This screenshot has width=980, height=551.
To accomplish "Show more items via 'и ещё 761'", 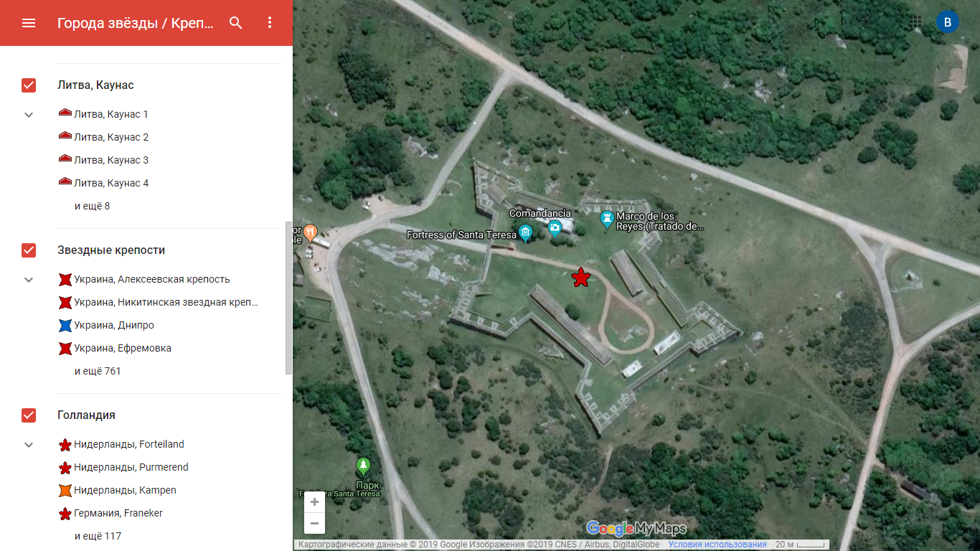I will 98,372.
